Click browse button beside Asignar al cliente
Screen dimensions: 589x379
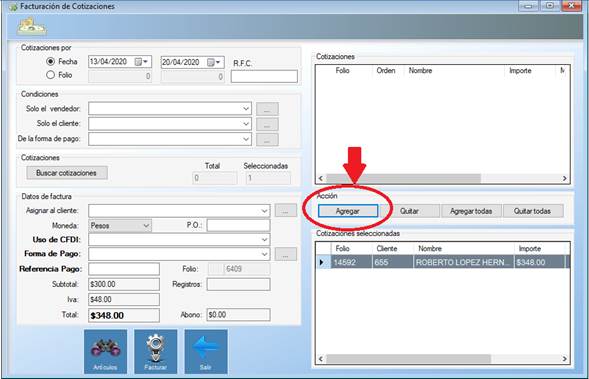[x=285, y=211]
